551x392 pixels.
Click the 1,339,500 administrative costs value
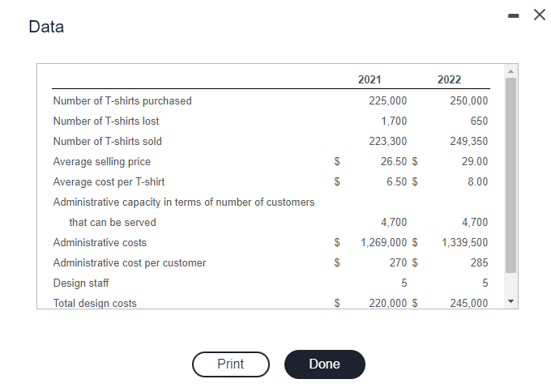tap(464, 242)
